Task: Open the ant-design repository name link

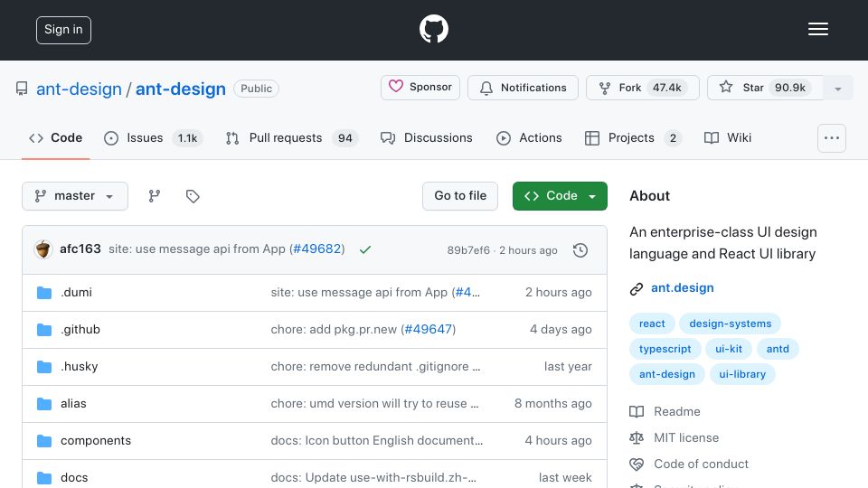Action: 181,89
